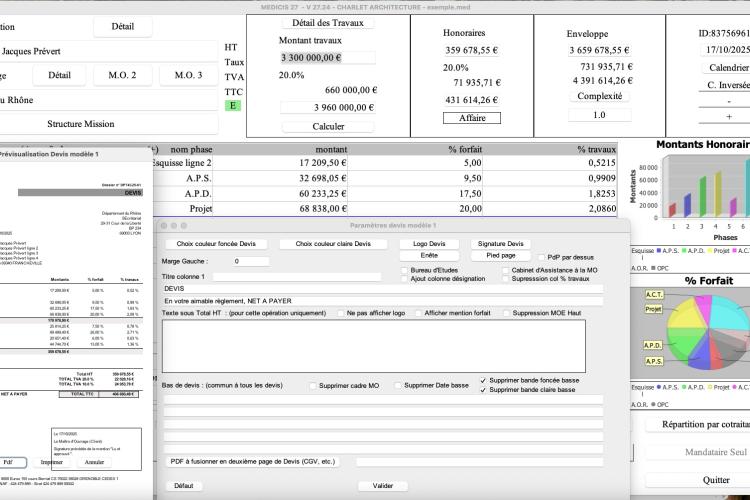Click the Mandataire Seul button
Image resolution: width=750 pixels, height=500 pixels.
click(699, 452)
